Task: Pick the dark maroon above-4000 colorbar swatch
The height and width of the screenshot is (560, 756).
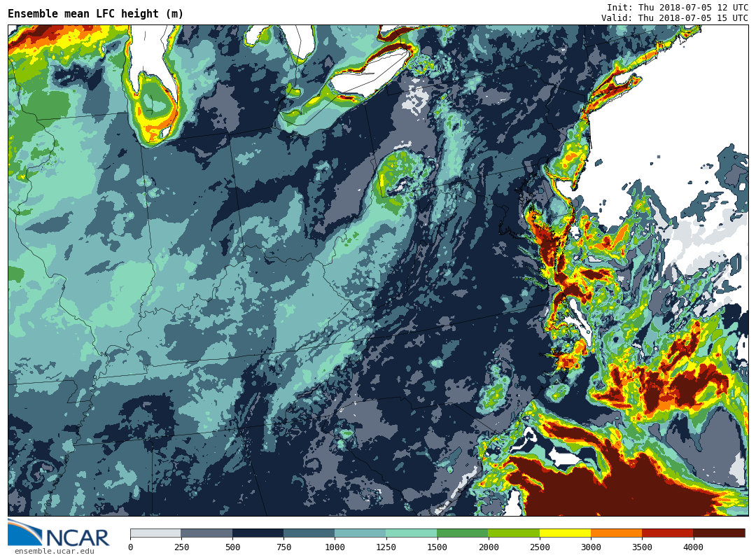Action: click(719, 533)
